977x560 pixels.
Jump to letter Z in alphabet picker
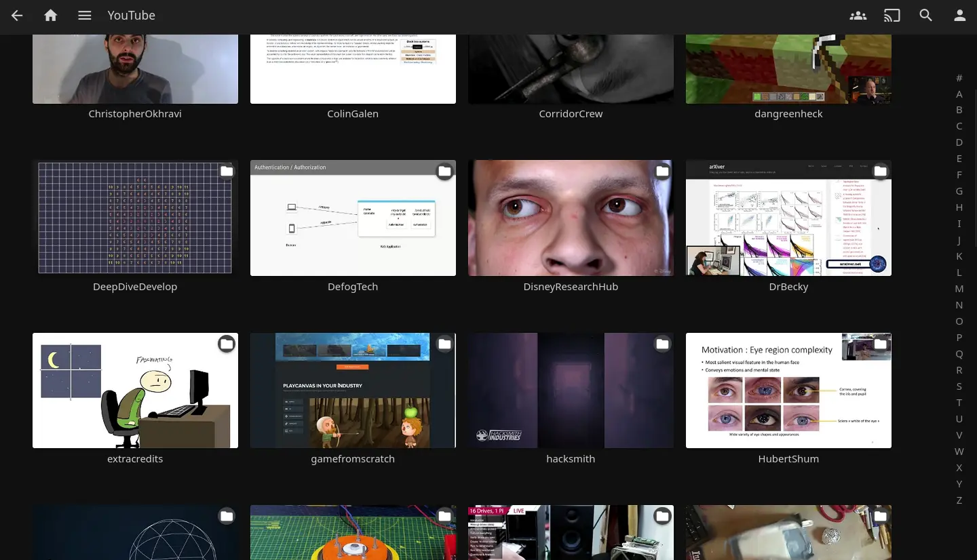959,500
